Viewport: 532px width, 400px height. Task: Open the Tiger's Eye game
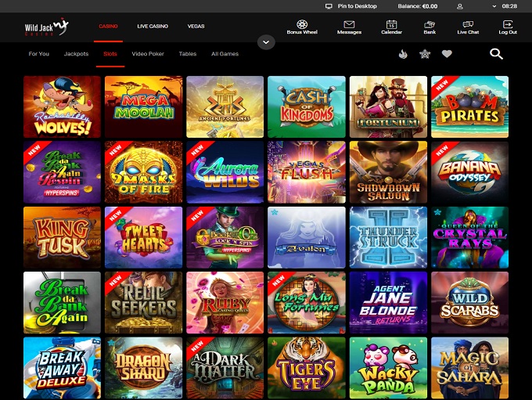[x=307, y=368]
